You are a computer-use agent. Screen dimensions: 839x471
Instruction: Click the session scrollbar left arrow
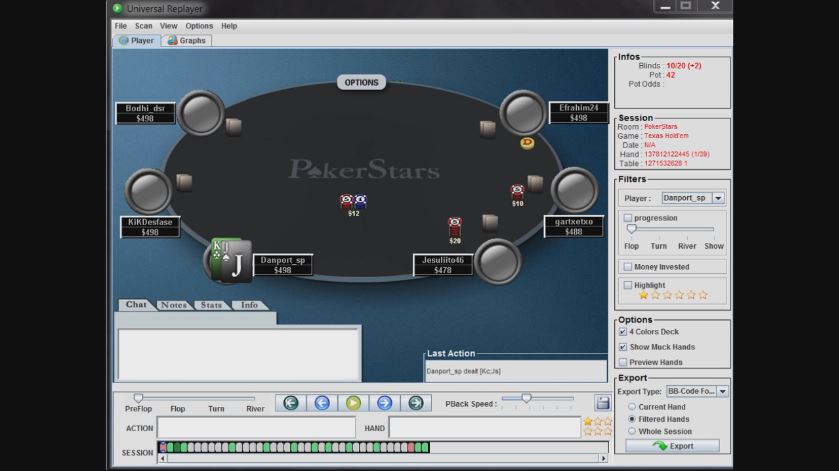click(163, 459)
